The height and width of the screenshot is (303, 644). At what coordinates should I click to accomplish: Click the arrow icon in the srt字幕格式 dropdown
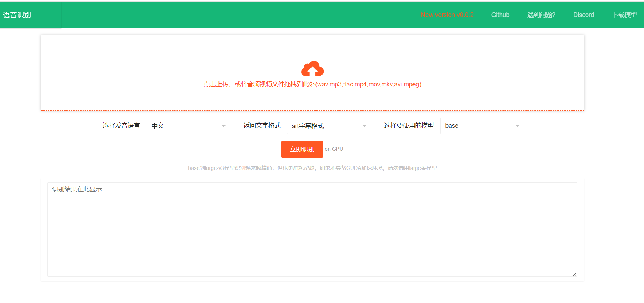tap(364, 126)
